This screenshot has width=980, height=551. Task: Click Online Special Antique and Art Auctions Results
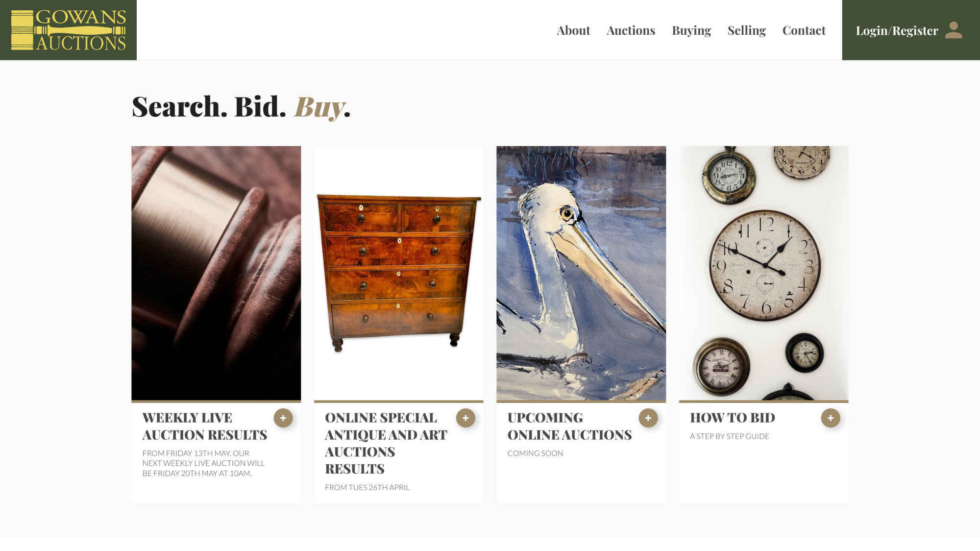(x=386, y=443)
